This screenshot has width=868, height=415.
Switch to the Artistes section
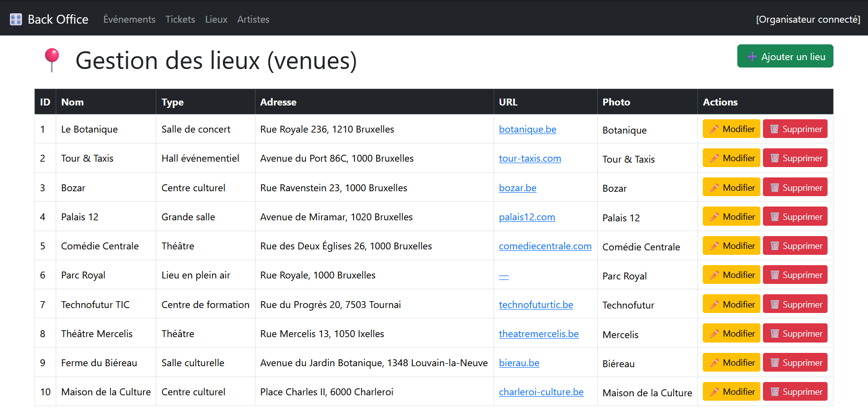click(253, 19)
